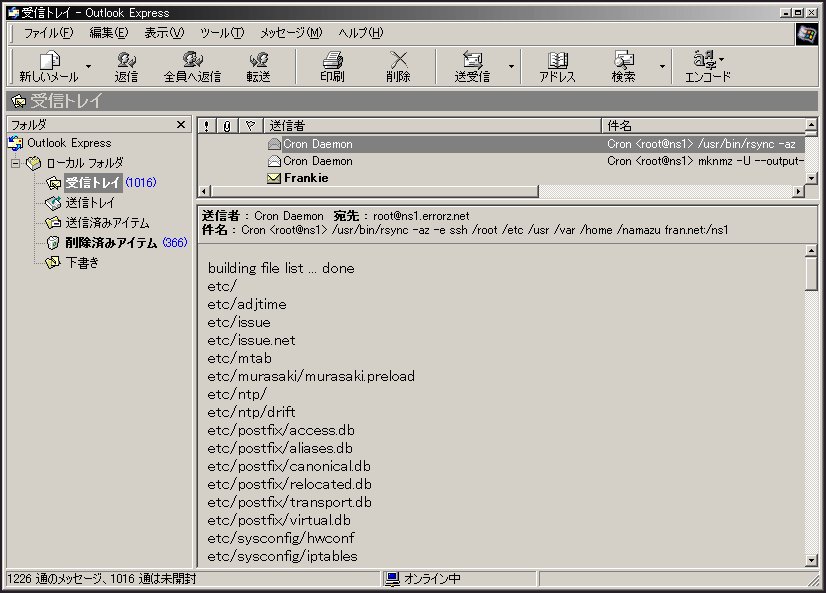Open the ツール(T) menu
Viewport: 826px width, 593px height.
221,33
